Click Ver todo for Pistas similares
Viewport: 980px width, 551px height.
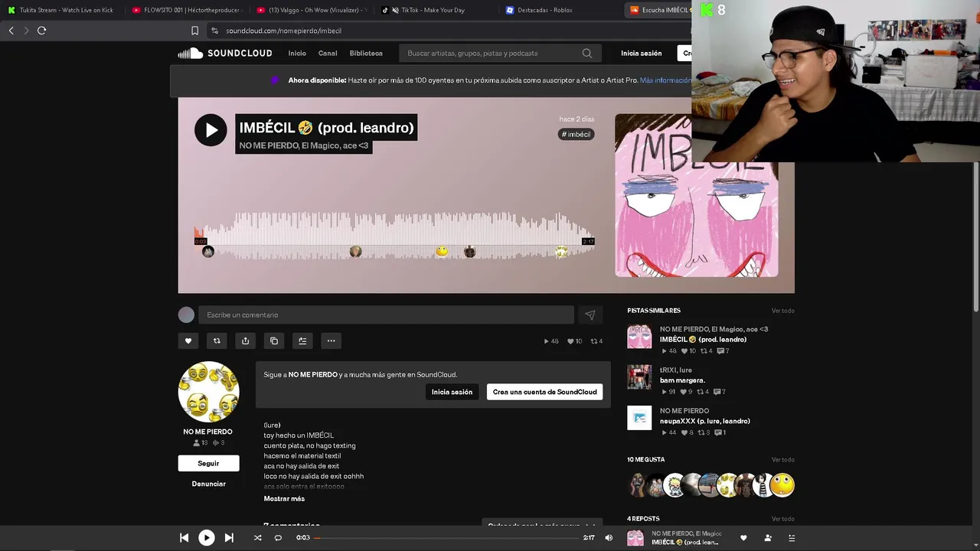[783, 311]
